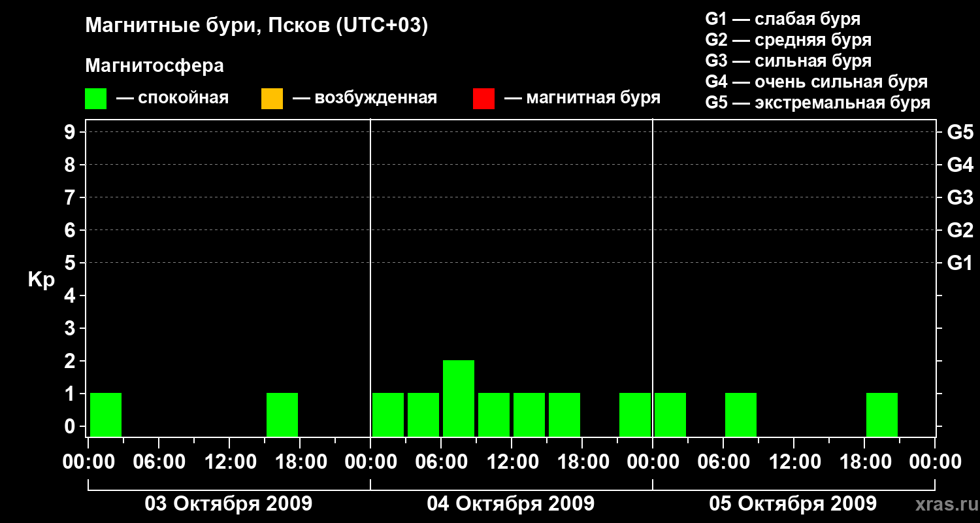Click the 'G4 — очень сильная буря' legend line

pos(817,82)
